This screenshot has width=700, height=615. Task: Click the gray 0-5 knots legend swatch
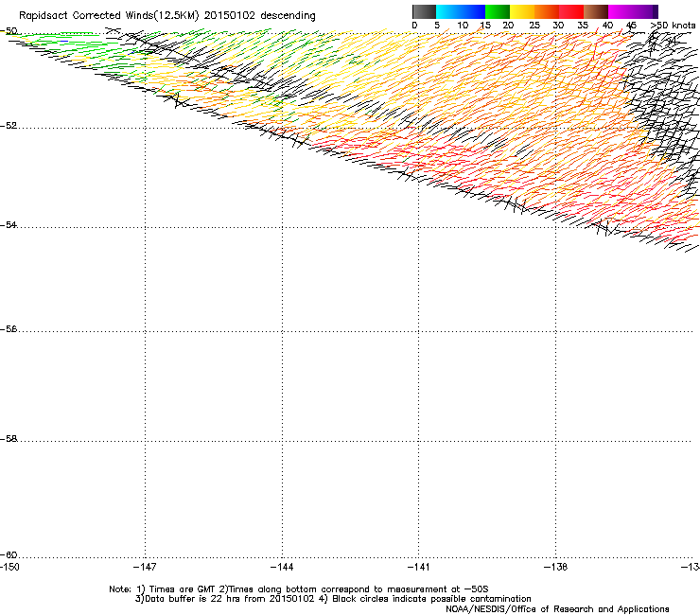(x=424, y=11)
